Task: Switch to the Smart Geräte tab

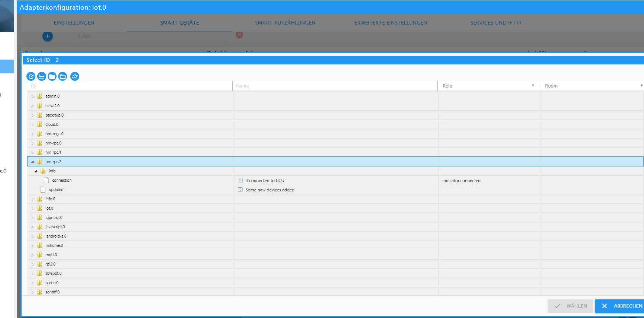Action: tap(179, 23)
